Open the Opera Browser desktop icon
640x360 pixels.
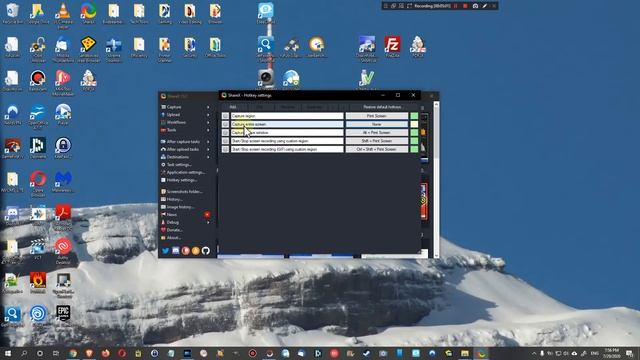click(38, 183)
